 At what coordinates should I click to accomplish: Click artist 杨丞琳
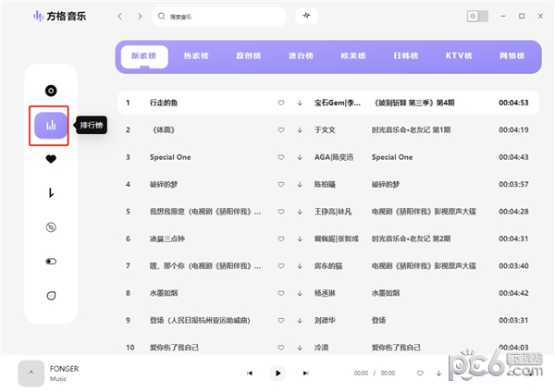325,293
